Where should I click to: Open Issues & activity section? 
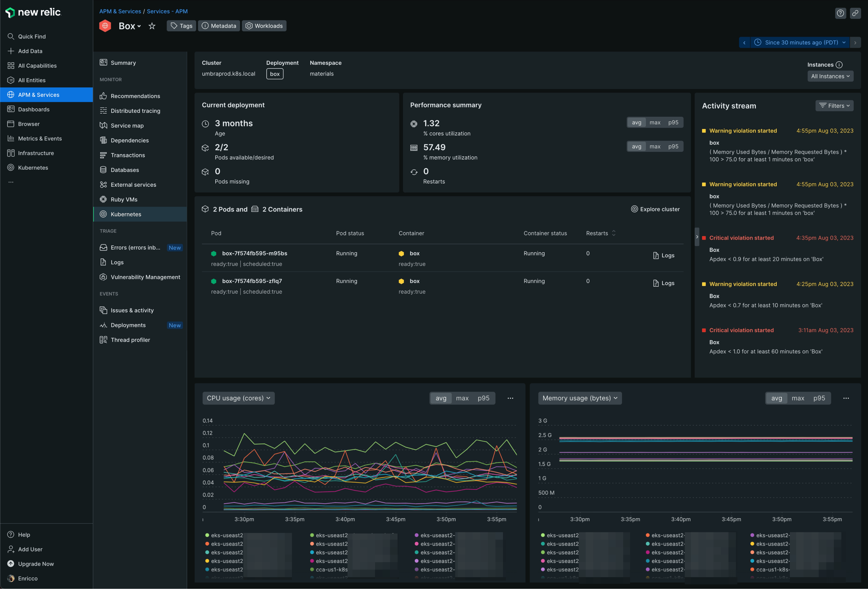[132, 310]
